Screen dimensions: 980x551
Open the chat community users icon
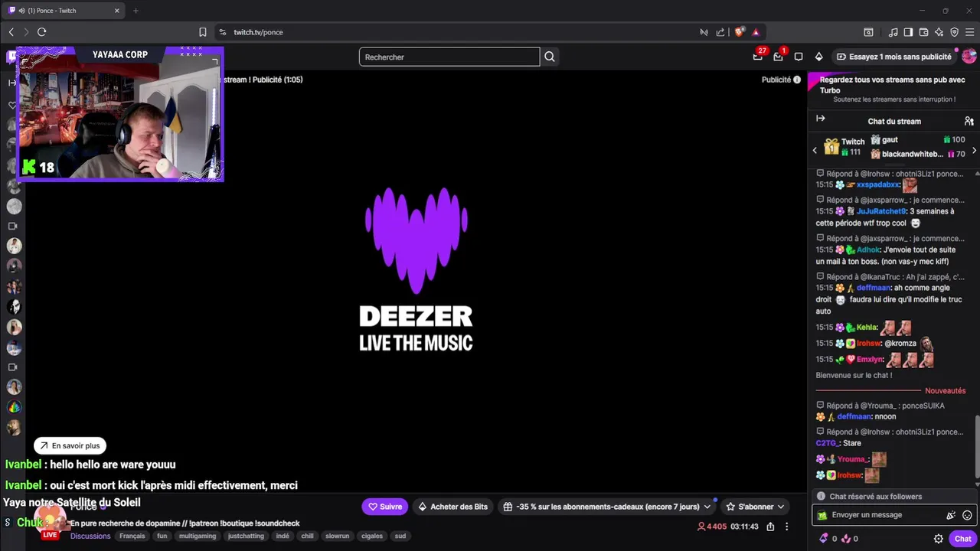tap(969, 121)
